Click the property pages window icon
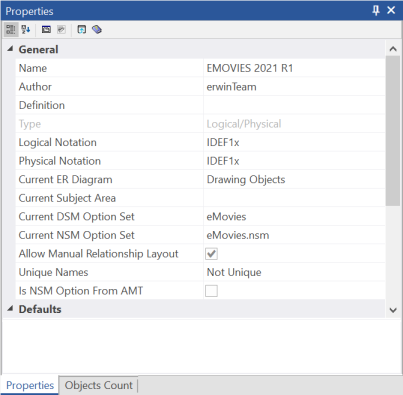This screenshot has width=403, height=395. (x=46, y=30)
